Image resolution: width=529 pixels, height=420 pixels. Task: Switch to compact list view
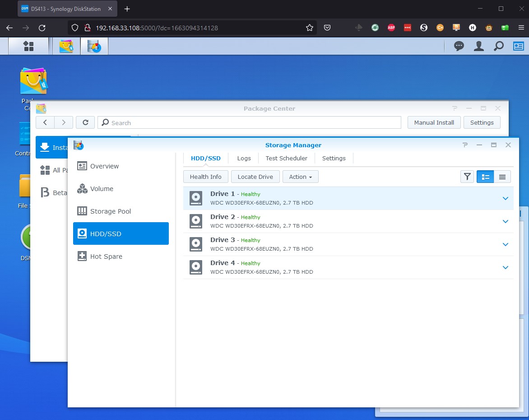coord(502,177)
